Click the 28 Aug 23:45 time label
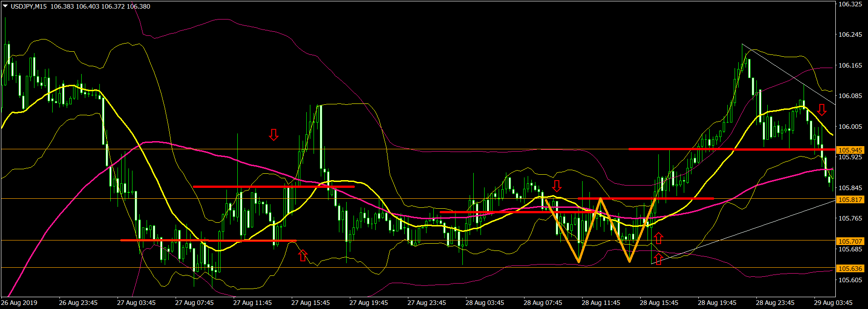The height and width of the screenshot is (309, 868). [x=775, y=303]
